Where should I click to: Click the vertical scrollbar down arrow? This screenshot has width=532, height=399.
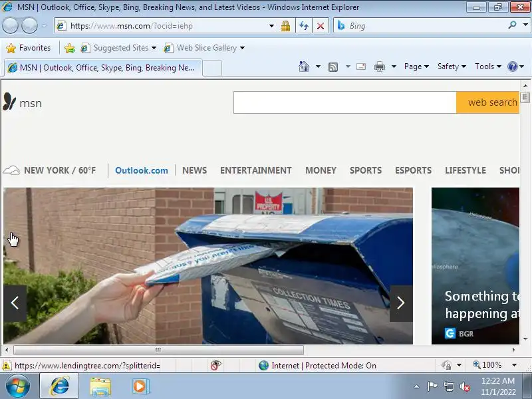tap(525, 338)
